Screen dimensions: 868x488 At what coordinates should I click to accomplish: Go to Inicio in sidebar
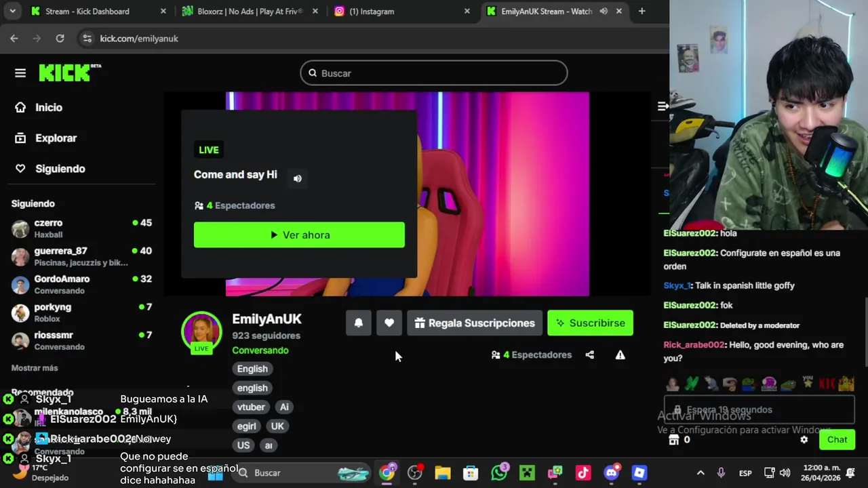39,107
